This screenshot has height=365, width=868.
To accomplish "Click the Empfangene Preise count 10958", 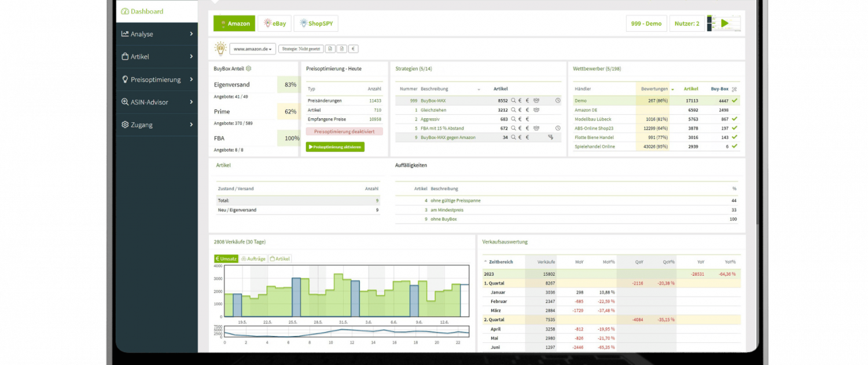I will (x=375, y=119).
